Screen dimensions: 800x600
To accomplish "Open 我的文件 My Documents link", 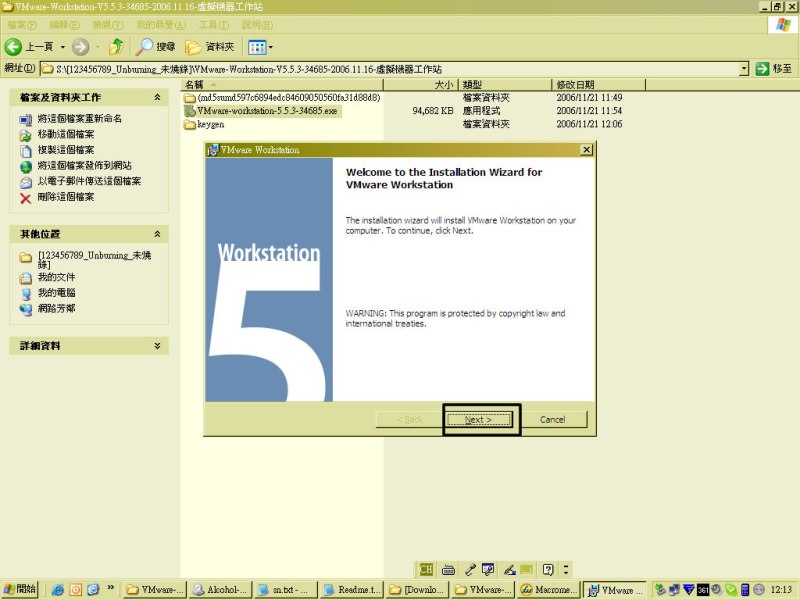I will [56, 277].
